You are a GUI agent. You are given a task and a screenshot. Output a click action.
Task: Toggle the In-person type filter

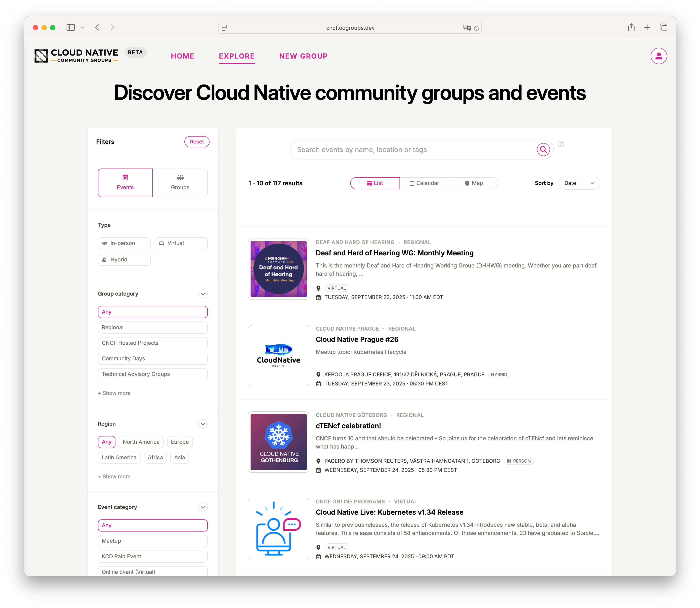[124, 243]
